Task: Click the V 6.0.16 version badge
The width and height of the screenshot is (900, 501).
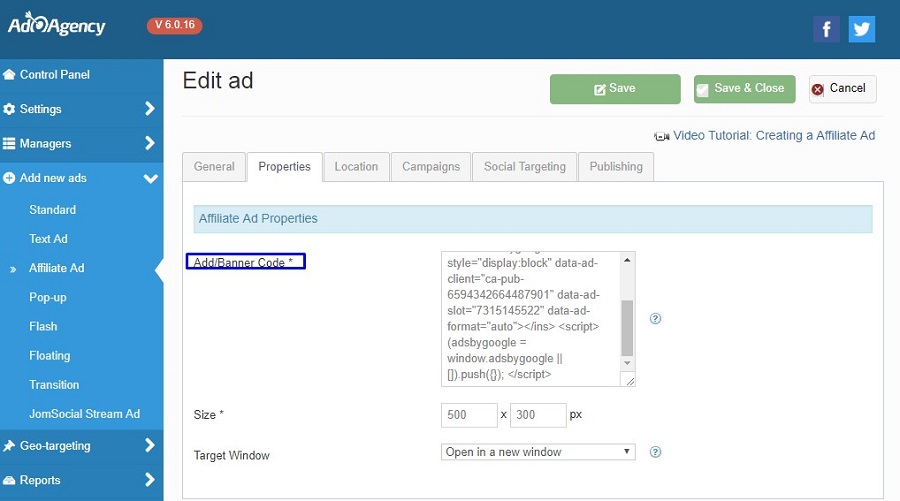Action: pyautogui.click(x=174, y=25)
